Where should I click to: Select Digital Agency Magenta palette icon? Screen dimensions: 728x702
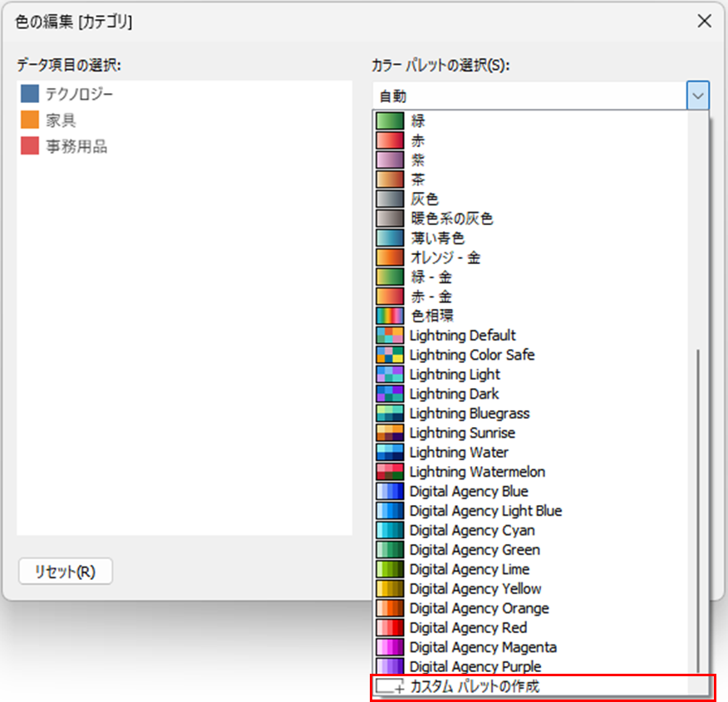[390, 647]
